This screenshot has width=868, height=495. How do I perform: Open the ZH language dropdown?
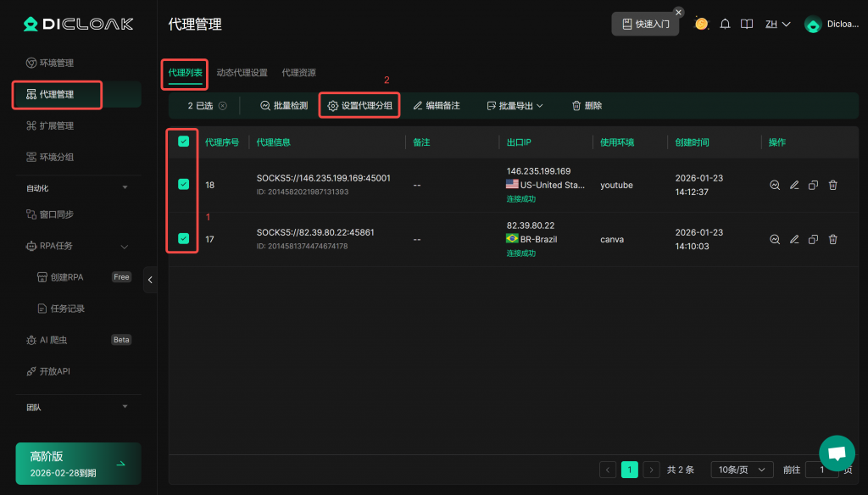(x=777, y=24)
